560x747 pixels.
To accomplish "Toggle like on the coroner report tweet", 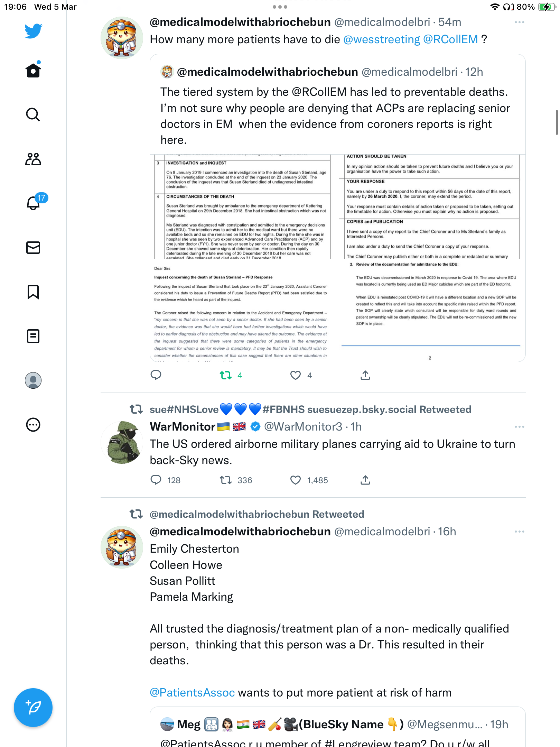I will 296,375.
